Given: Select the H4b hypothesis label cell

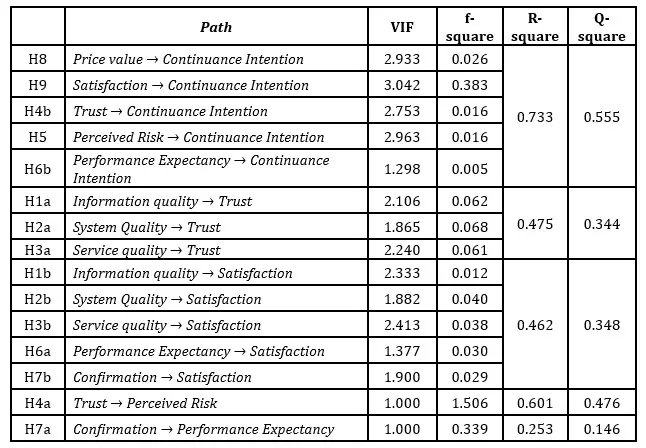Looking at the screenshot, I should click(x=37, y=111).
